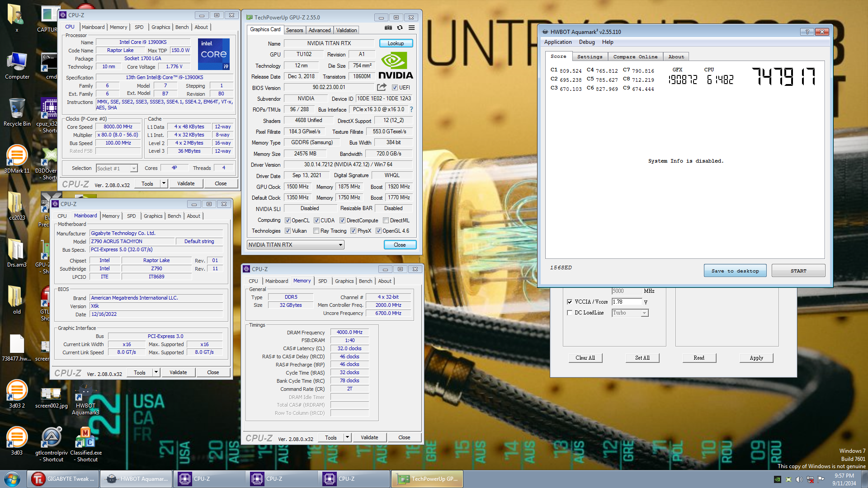Click the Set All button
This screenshot has width=868, height=488.
(x=642, y=358)
